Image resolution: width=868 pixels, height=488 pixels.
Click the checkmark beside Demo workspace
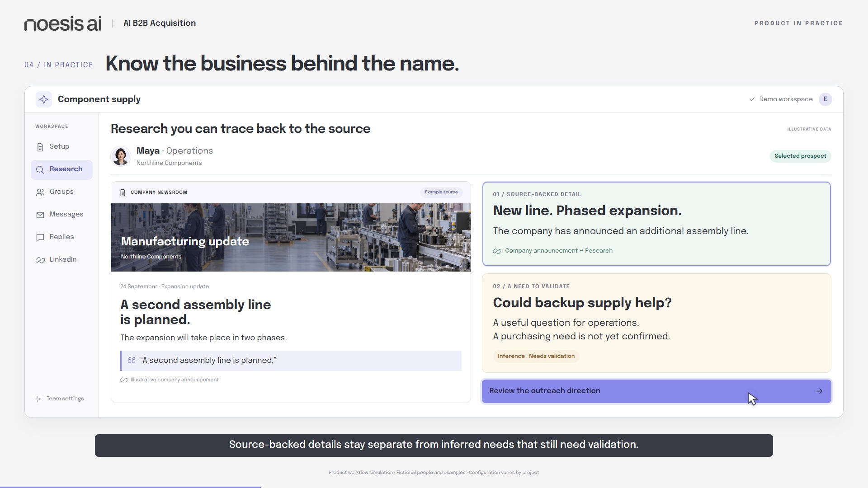pos(752,99)
